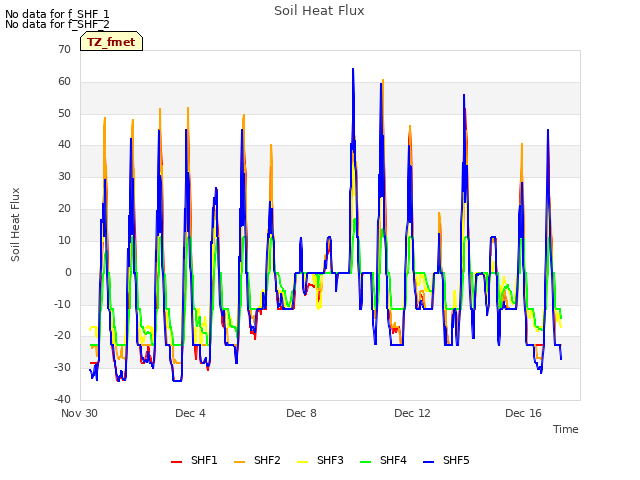This screenshot has width=640, height=480.
Task: Click the green SHF4 legend swatch
Action: 365,461
